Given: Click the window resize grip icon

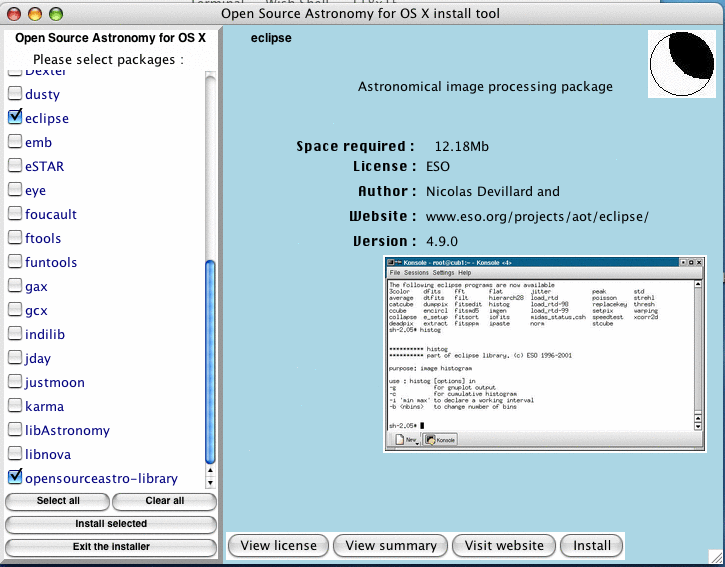Looking at the screenshot, I should click(716, 556).
